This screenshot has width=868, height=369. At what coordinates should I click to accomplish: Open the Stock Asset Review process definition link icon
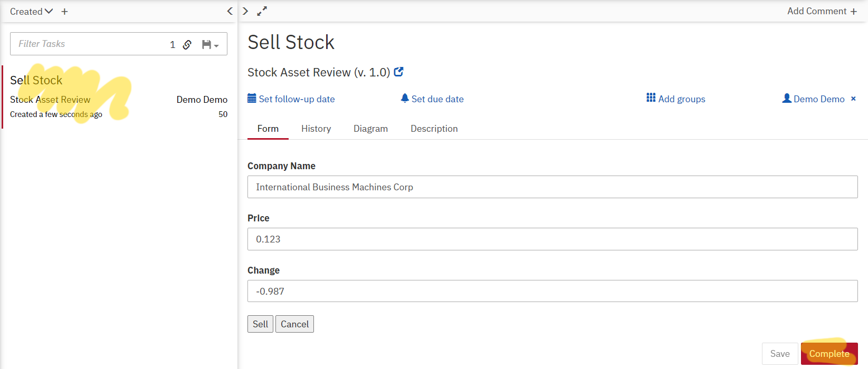click(x=399, y=72)
